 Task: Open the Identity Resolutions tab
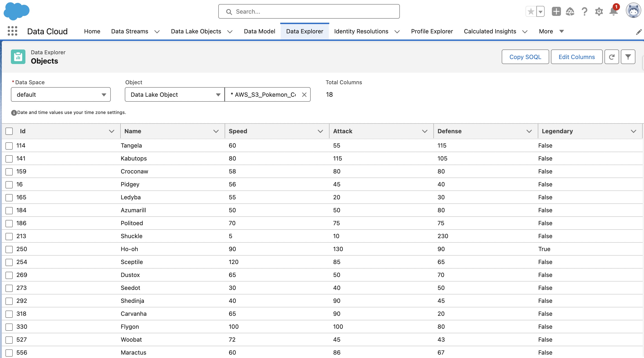tap(361, 31)
